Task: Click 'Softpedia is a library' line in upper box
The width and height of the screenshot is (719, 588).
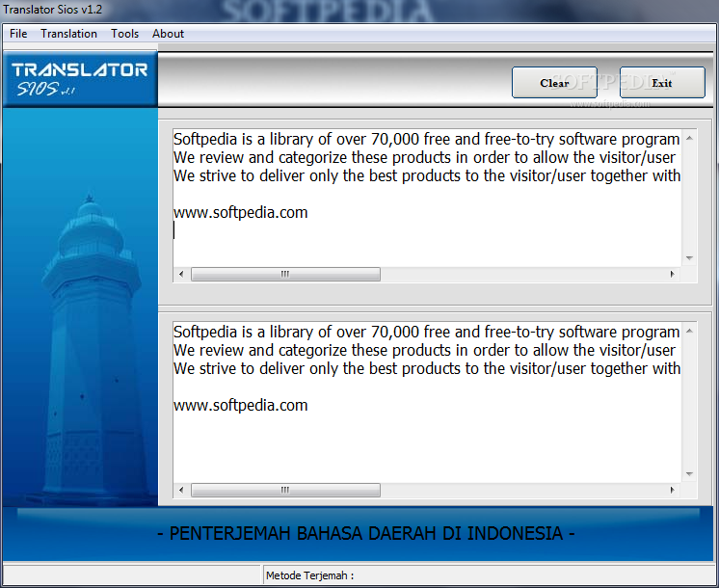Action: 426,139
